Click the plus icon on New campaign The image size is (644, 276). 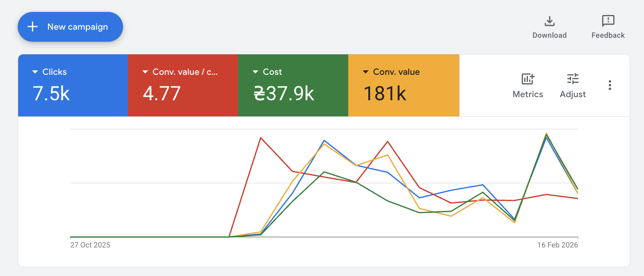coord(33,27)
